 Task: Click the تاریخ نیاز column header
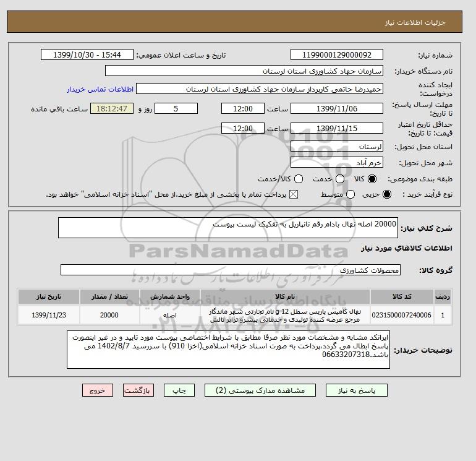49,297
